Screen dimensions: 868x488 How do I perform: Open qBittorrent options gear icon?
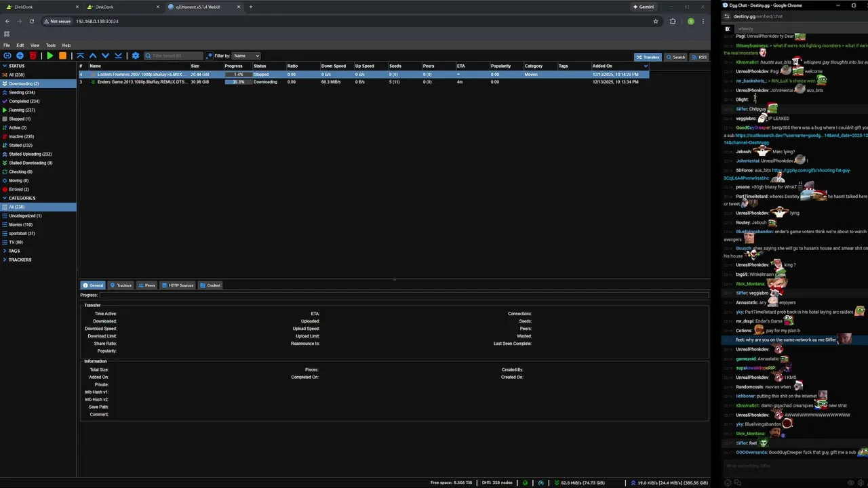135,56
